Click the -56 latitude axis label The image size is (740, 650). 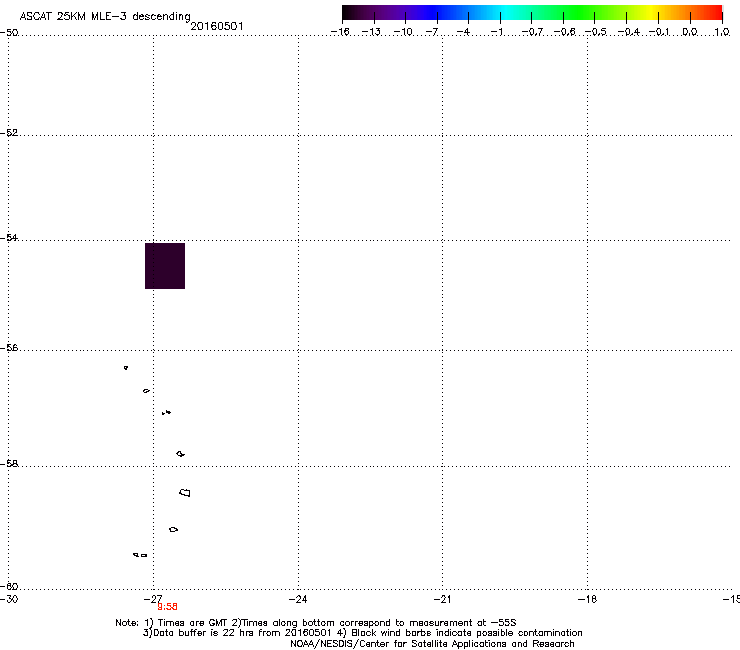click(9, 347)
